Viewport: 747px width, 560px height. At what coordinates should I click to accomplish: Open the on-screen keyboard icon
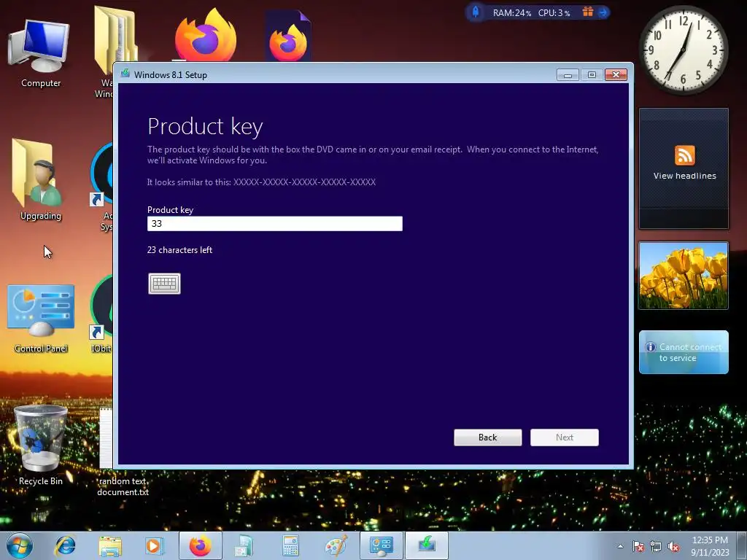(x=164, y=284)
